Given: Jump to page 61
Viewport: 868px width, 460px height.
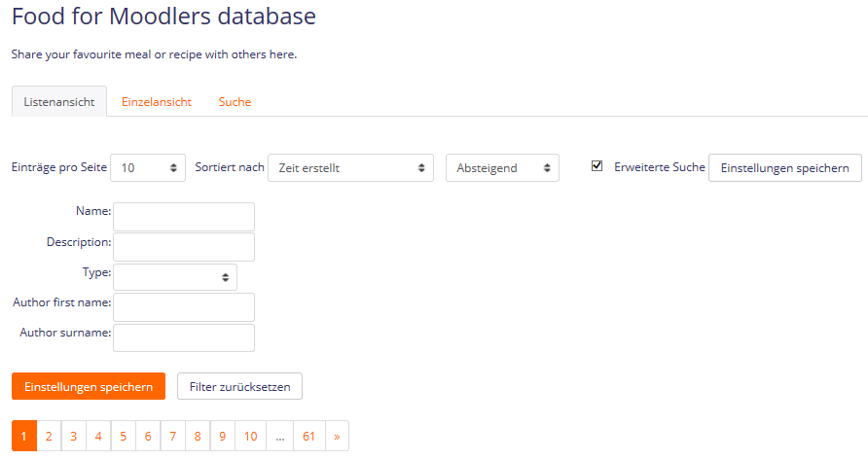Looking at the screenshot, I should 308,437.
